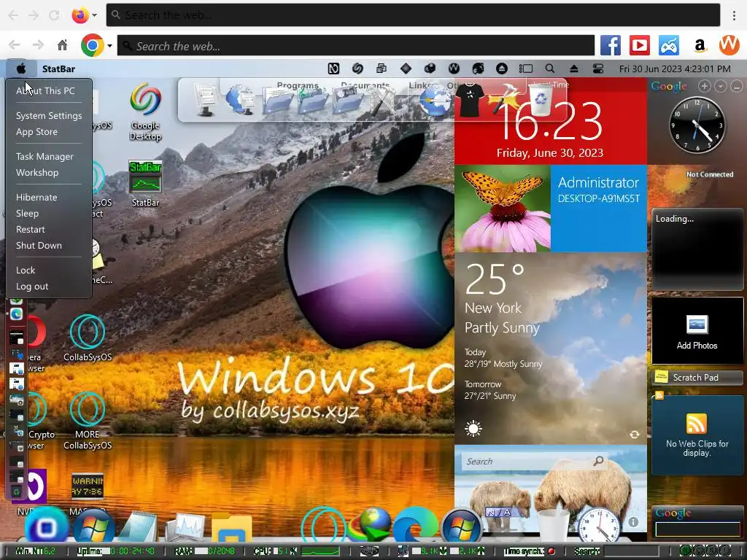This screenshot has width=747, height=560.
Task: Open the MORE CollabSysOS desktop shortcut
Action: [88, 421]
